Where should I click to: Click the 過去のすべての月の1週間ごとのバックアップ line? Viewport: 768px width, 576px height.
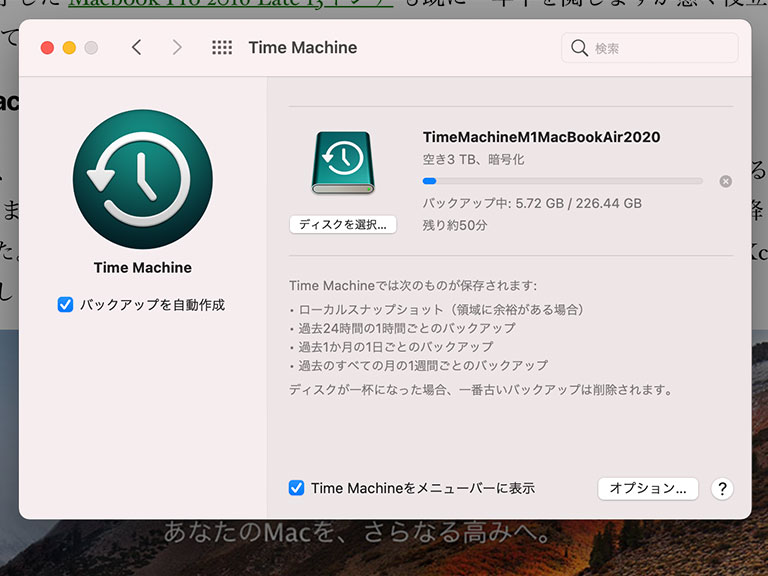pos(419,365)
